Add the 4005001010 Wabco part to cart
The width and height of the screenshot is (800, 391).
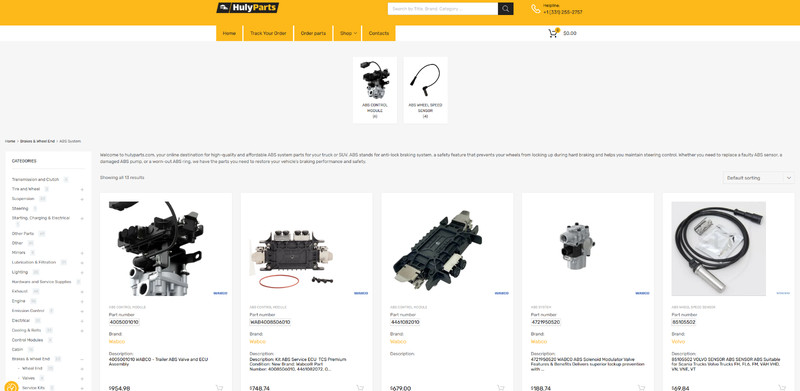pyautogui.click(x=219, y=388)
